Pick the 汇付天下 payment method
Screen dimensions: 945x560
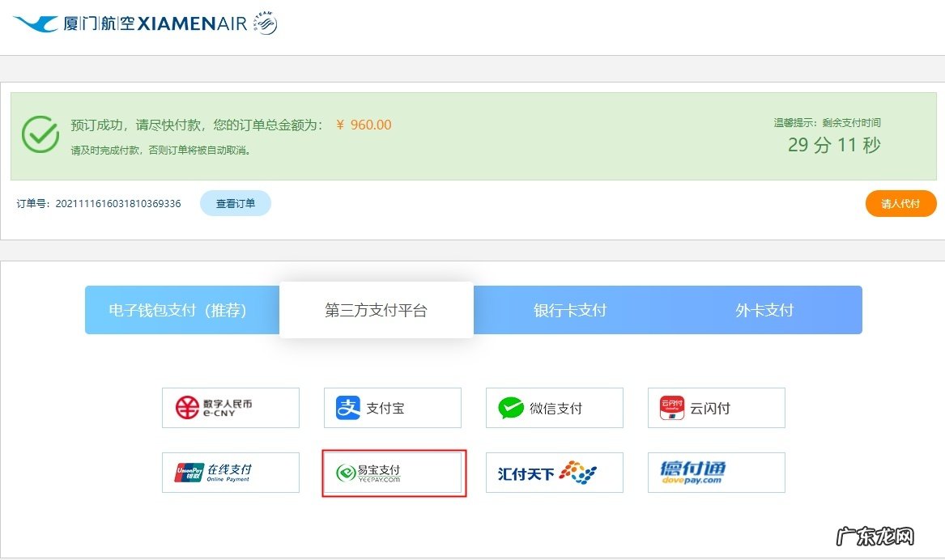pos(554,473)
